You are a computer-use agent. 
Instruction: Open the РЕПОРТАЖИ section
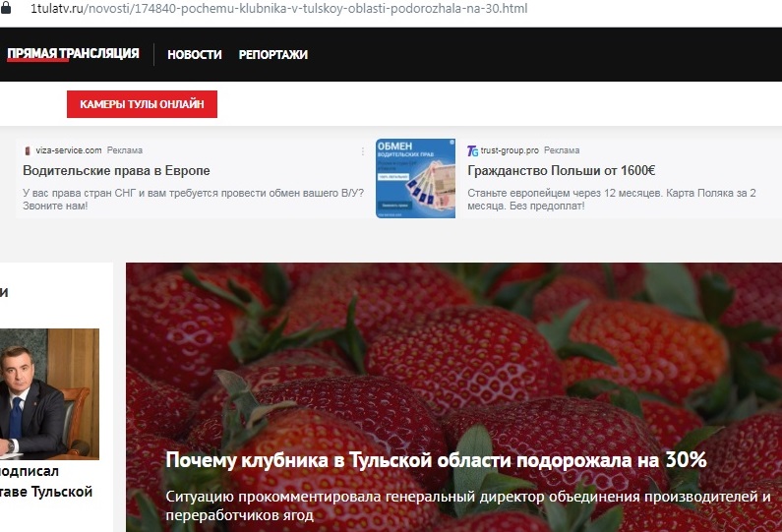[x=272, y=54]
